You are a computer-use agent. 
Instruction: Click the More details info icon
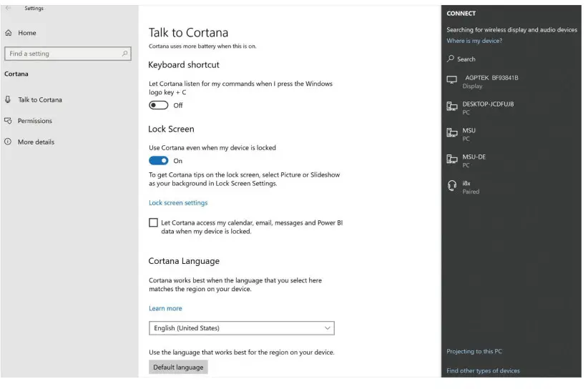click(8, 142)
